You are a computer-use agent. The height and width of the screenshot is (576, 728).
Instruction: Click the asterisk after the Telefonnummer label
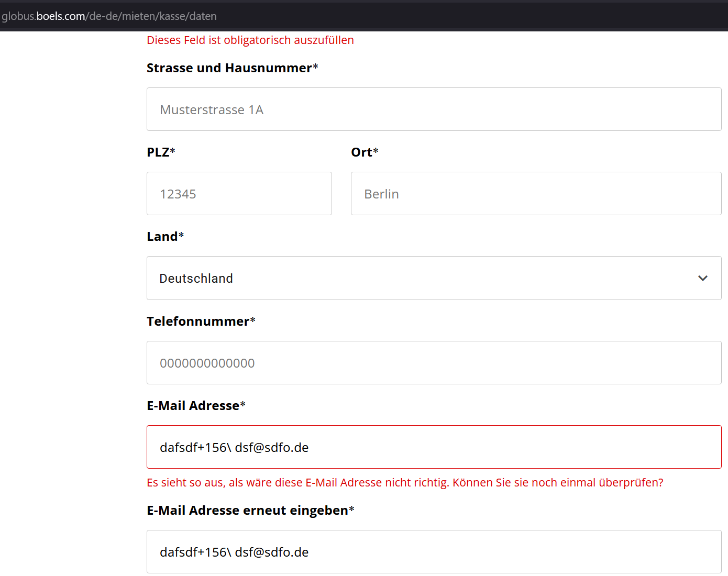[x=253, y=320]
